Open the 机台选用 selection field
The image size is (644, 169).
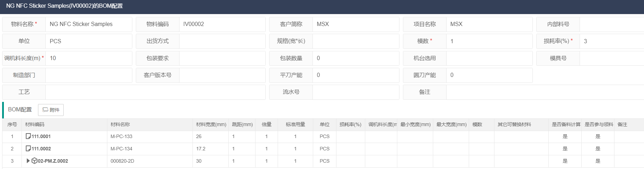pyautogui.click(x=489, y=58)
